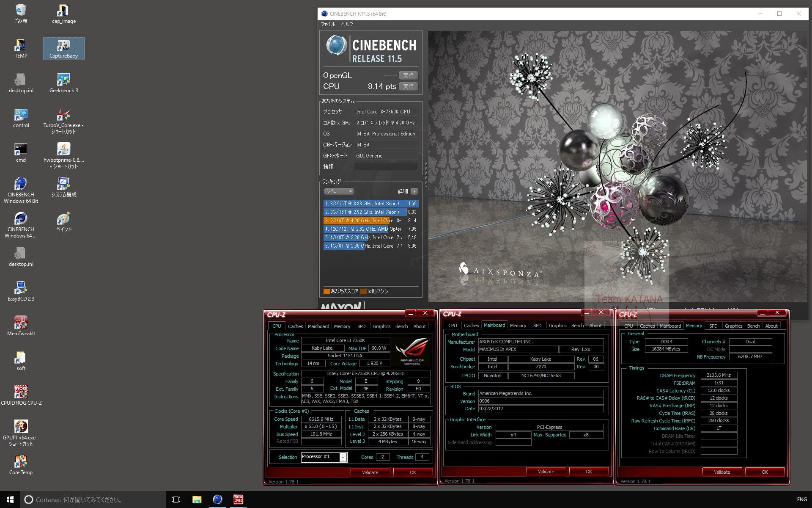This screenshot has height=508, width=812.
Task: Click Validate in the Mainboard window
Action: coord(546,472)
